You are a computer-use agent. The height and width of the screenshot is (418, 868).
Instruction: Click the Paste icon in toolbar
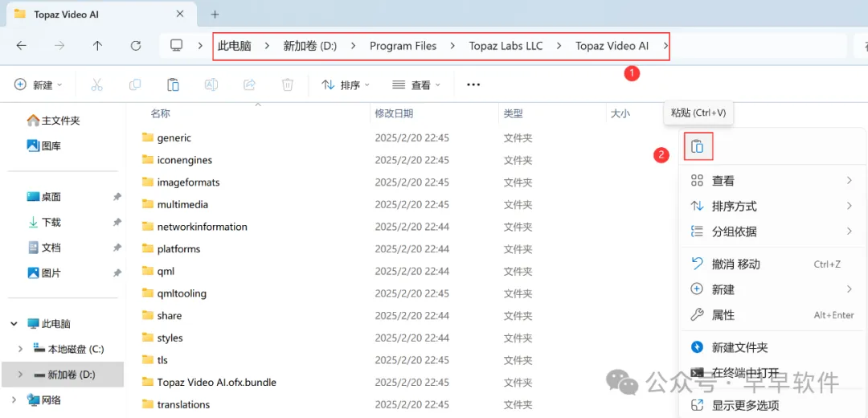tap(173, 84)
